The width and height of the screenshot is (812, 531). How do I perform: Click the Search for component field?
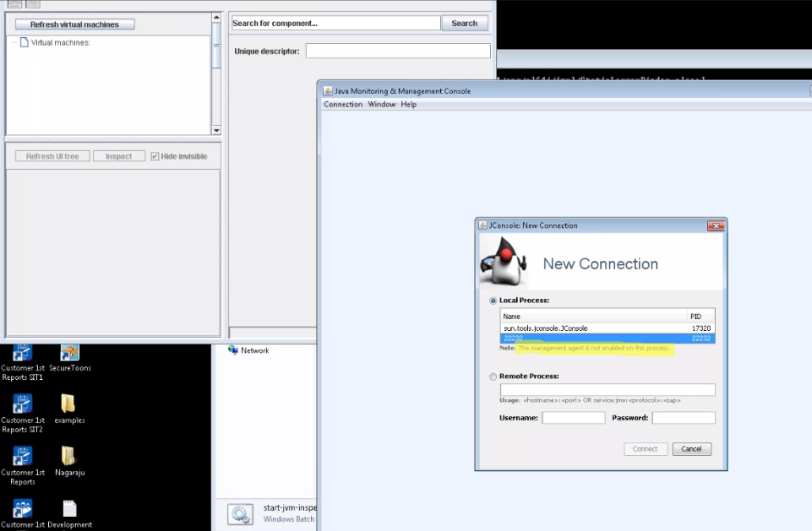pos(335,24)
